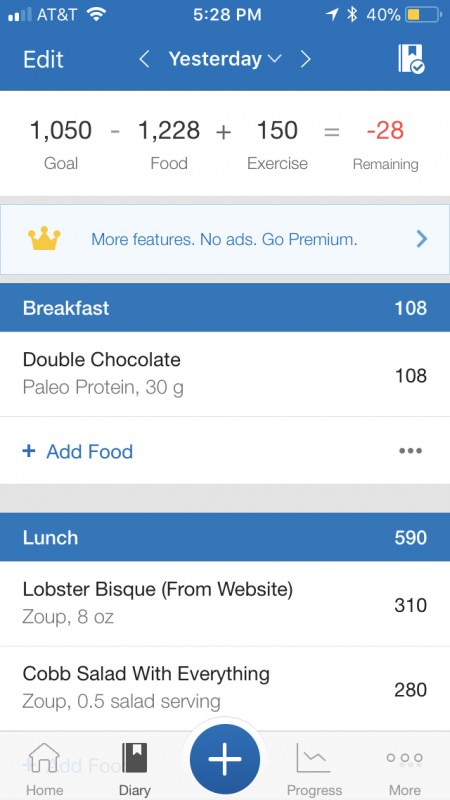The height and width of the screenshot is (800, 450).
Task: Open Double Chocolate Paleo Protein entry
Action: (225, 374)
